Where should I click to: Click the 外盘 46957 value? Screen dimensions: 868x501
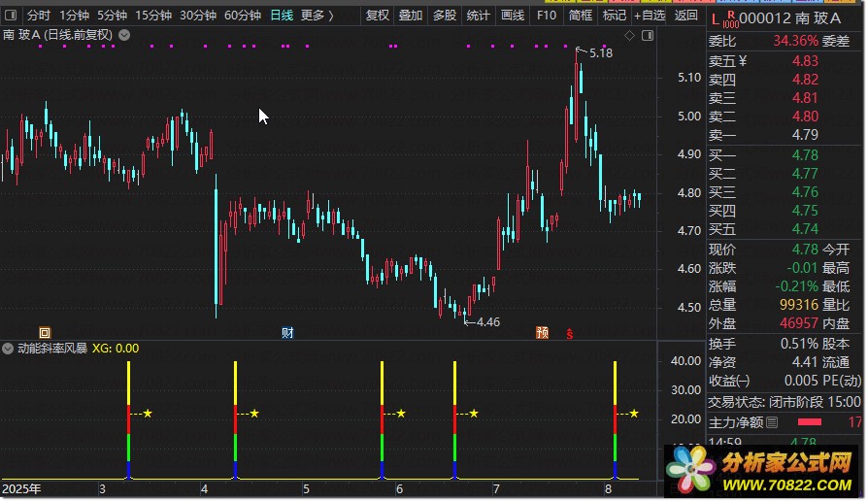pyautogui.click(x=799, y=322)
